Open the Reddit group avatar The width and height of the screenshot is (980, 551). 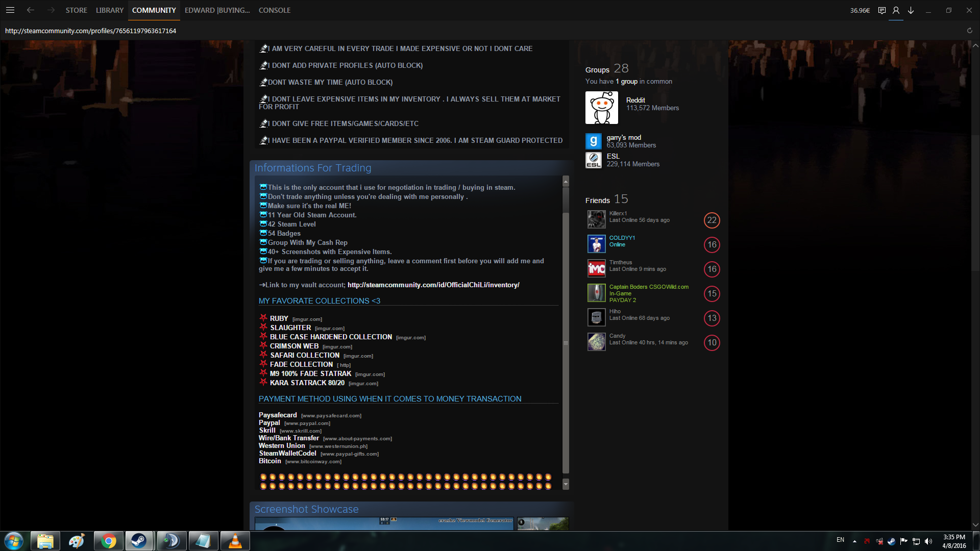tap(601, 108)
